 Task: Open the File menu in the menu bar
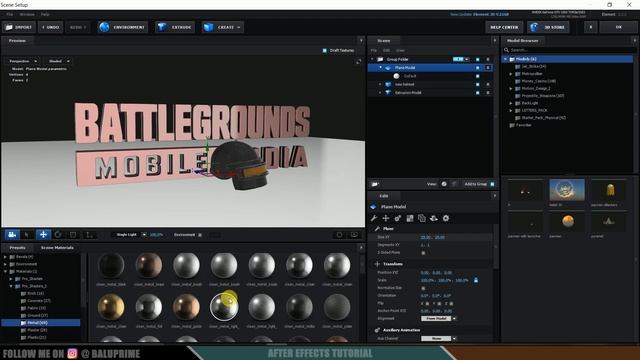coord(9,14)
